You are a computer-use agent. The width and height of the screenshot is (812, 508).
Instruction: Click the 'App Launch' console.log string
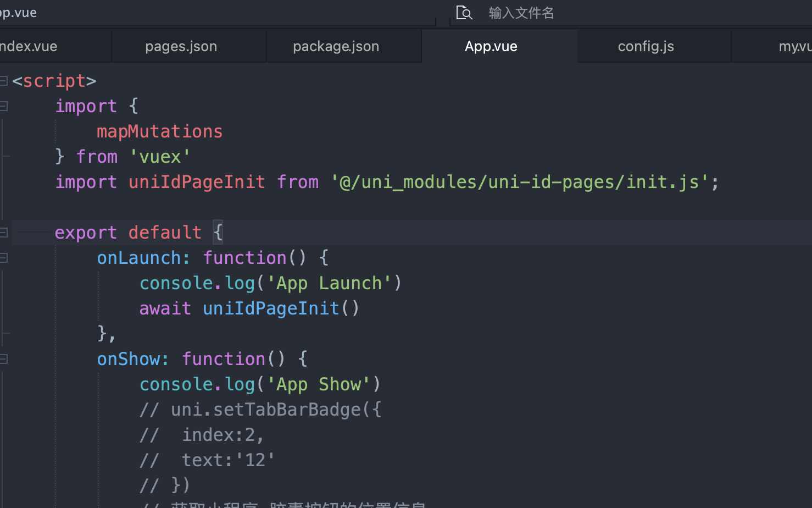click(x=329, y=283)
